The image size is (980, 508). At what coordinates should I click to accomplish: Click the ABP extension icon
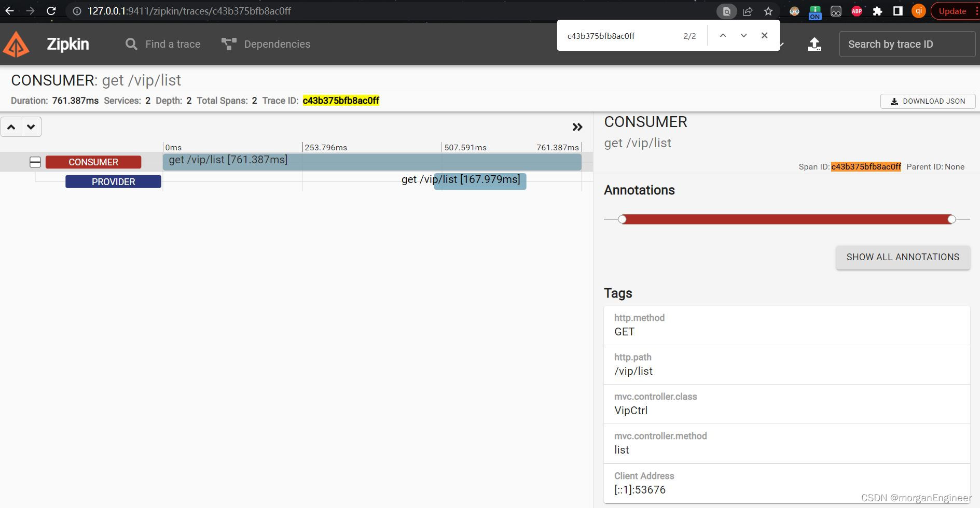[857, 11]
